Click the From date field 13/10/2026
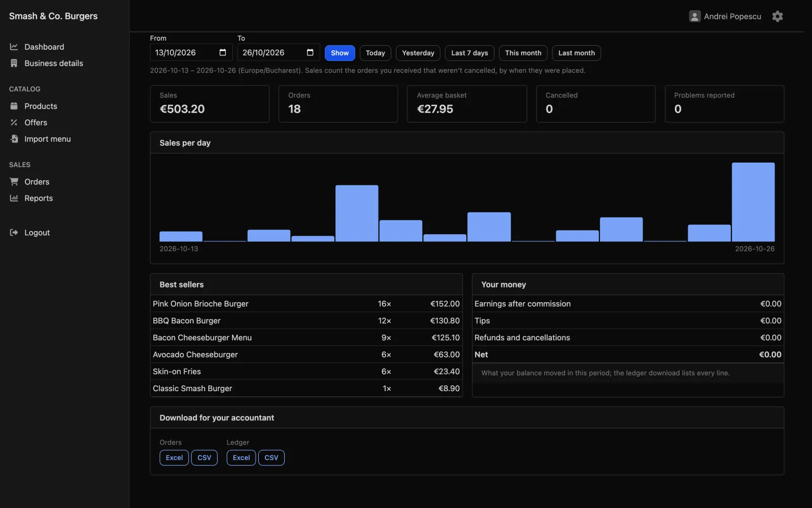 pyautogui.click(x=191, y=52)
